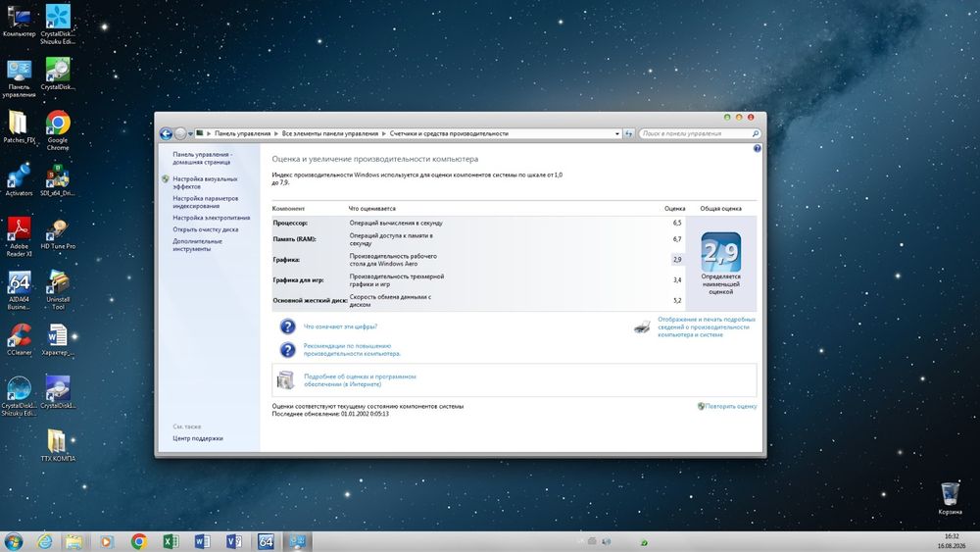This screenshot has width=980, height=552.
Task: Click the greyed forward navigation arrow
Action: [180, 133]
